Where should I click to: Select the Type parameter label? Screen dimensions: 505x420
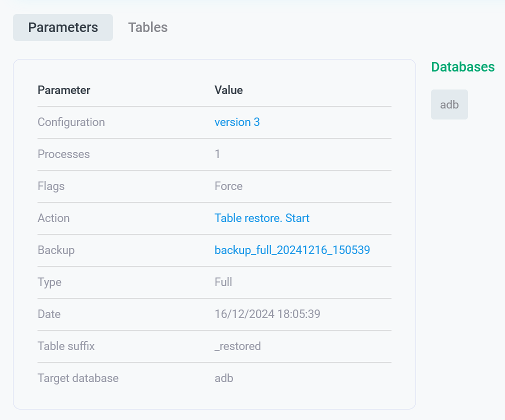(x=49, y=282)
